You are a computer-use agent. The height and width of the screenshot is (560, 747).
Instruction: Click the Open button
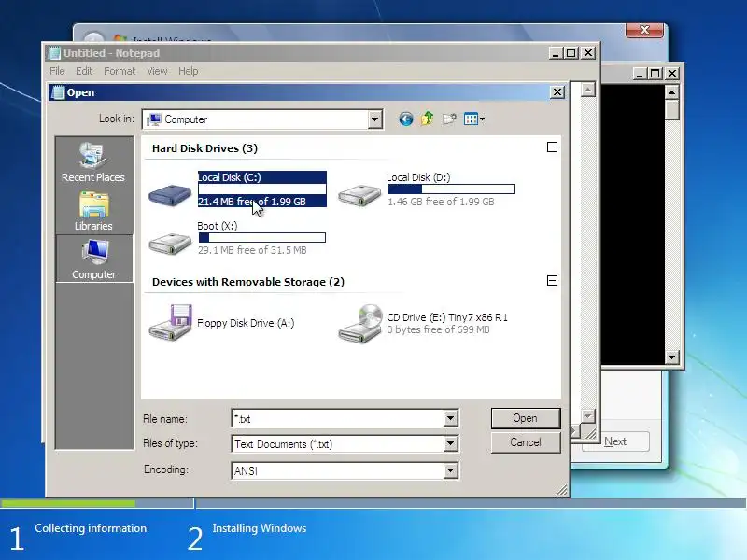pyautogui.click(x=526, y=418)
